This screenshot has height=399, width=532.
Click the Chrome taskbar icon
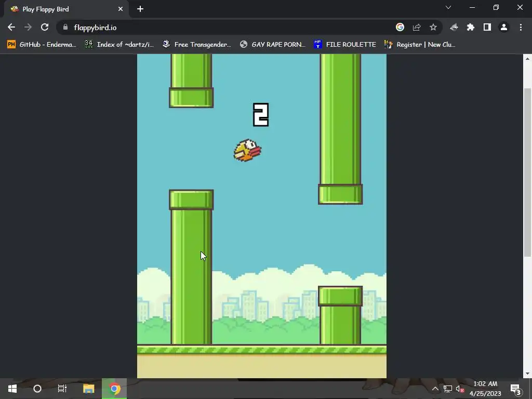point(114,389)
